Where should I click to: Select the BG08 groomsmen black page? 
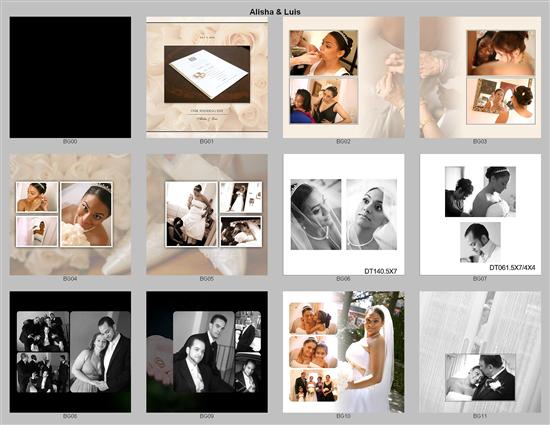(x=70, y=352)
